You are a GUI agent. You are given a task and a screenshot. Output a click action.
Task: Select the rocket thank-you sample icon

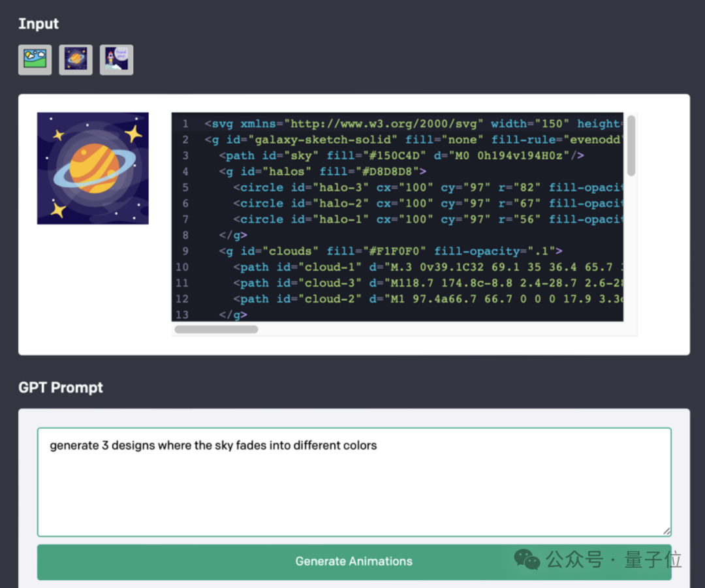[116, 60]
